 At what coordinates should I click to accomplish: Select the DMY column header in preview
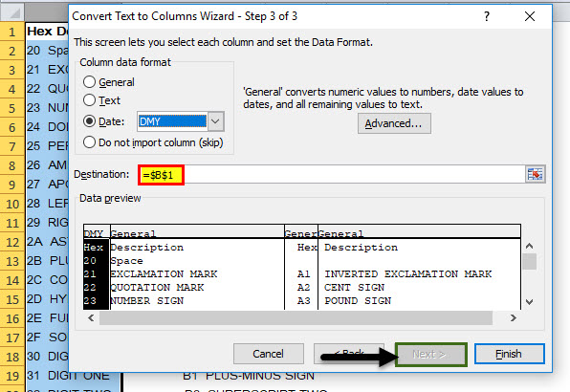pos(97,233)
